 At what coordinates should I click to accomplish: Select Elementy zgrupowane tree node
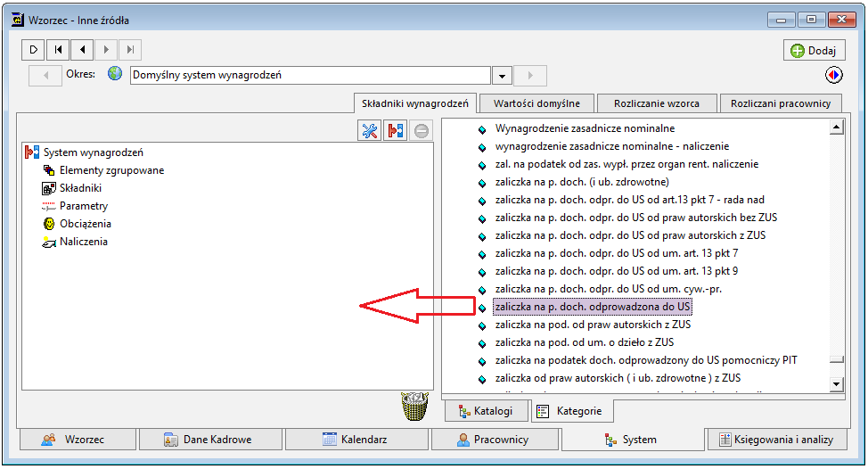pyautogui.click(x=111, y=170)
